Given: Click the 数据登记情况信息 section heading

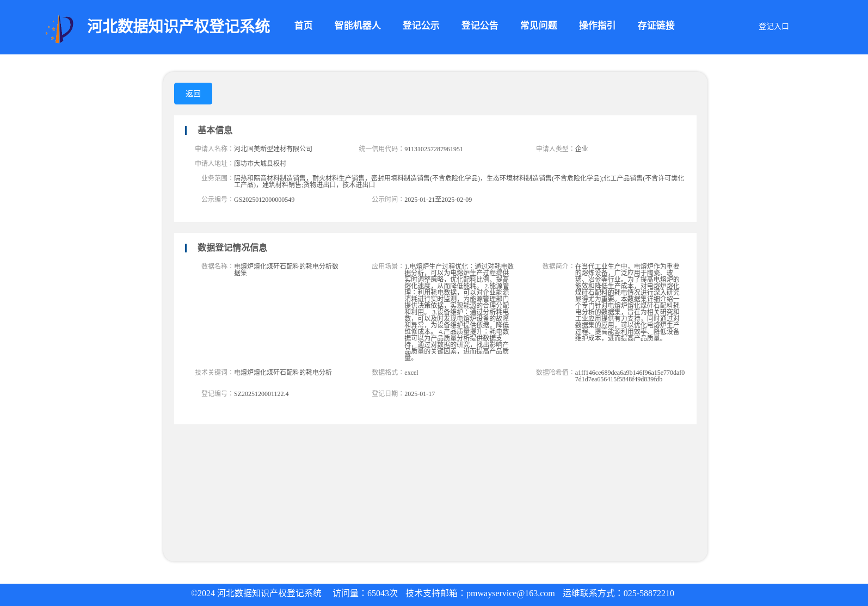Looking at the screenshot, I should coord(232,248).
